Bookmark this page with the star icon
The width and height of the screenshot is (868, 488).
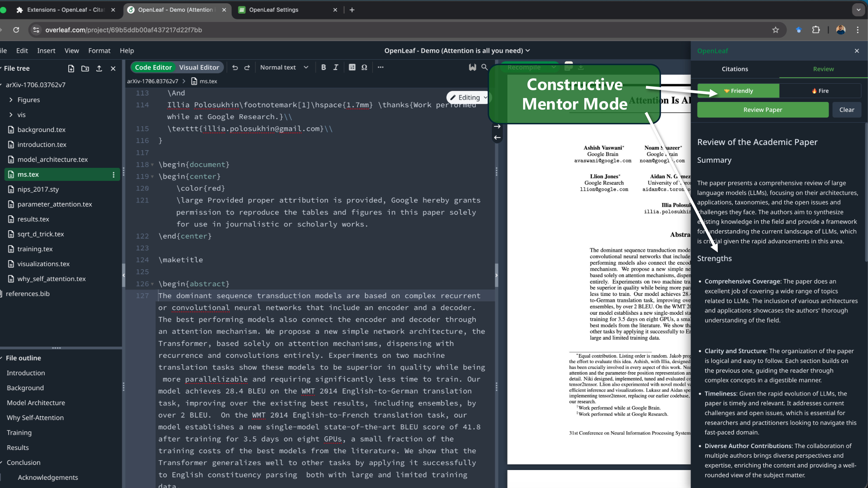776,30
